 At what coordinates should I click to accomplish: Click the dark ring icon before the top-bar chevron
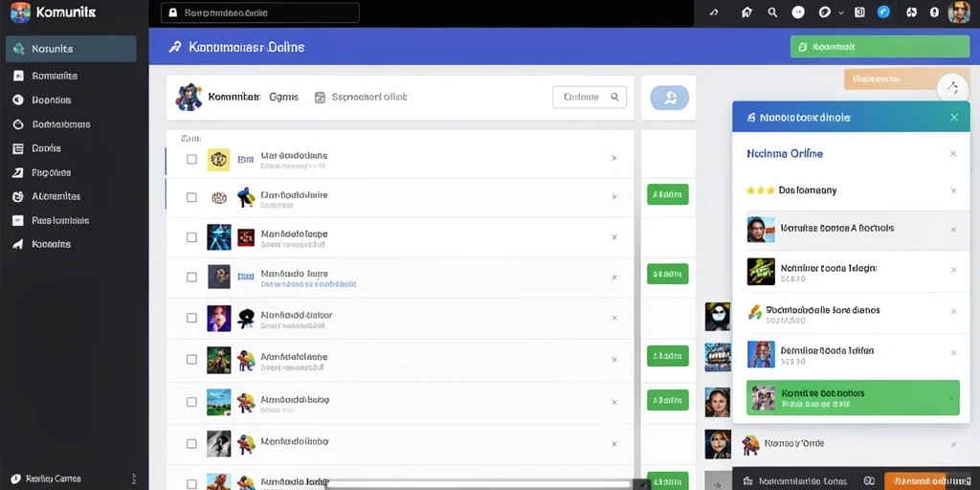pyautogui.click(x=824, y=12)
